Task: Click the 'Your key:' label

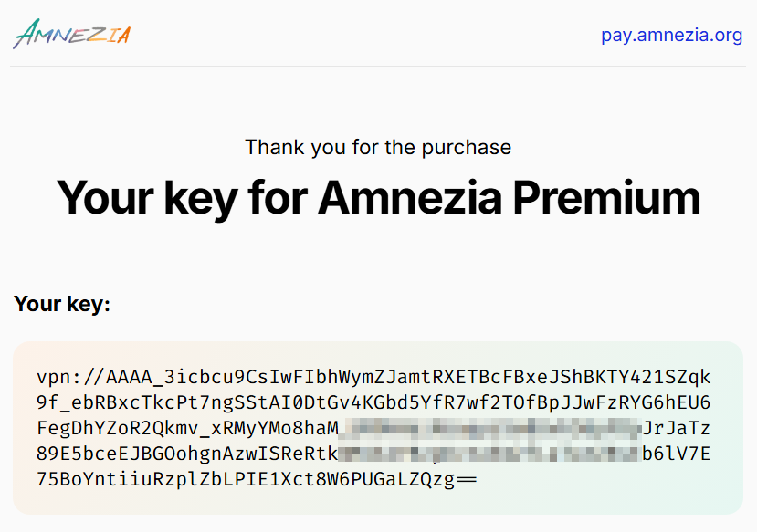Action: click(x=62, y=304)
